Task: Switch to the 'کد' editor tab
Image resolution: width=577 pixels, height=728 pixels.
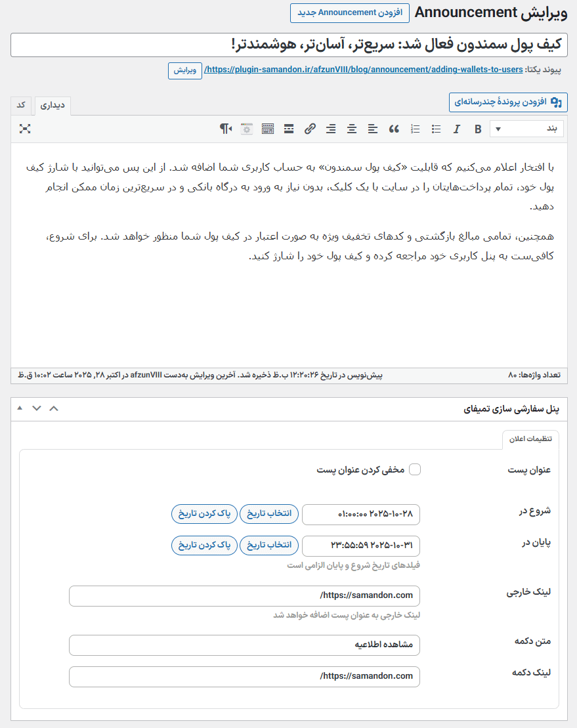Action: [x=21, y=105]
